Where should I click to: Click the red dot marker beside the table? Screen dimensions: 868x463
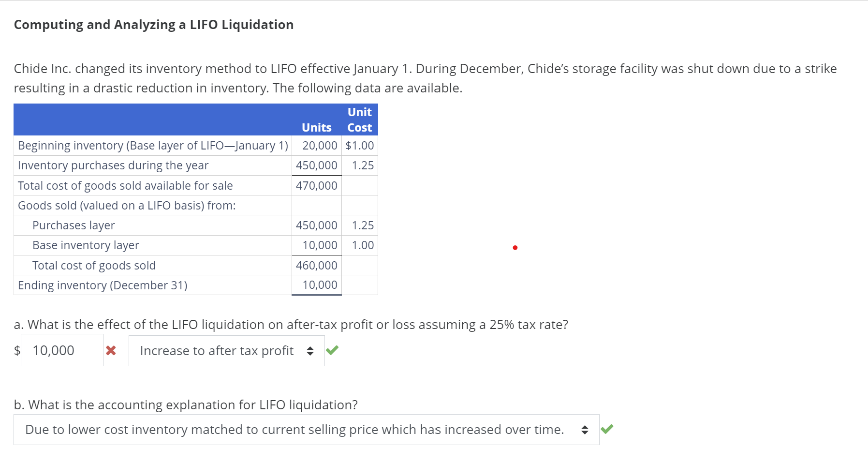[515, 247]
